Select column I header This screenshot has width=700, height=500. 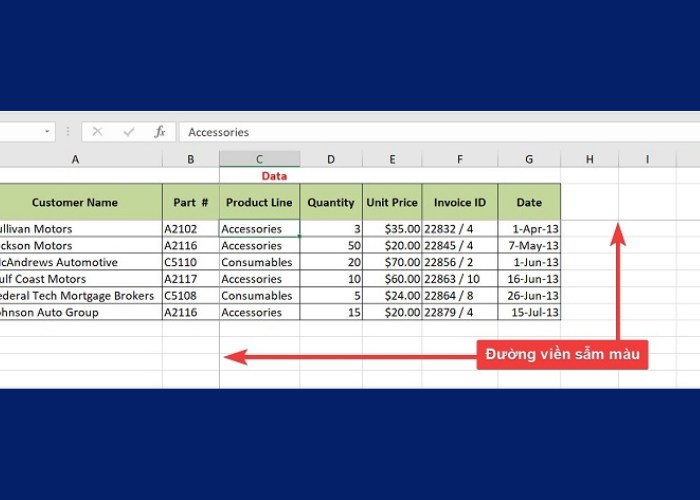(x=647, y=159)
